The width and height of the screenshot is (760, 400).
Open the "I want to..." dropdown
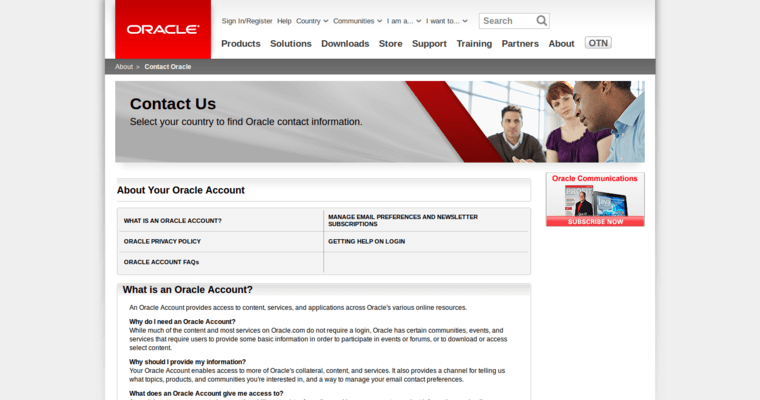pyautogui.click(x=446, y=21)
